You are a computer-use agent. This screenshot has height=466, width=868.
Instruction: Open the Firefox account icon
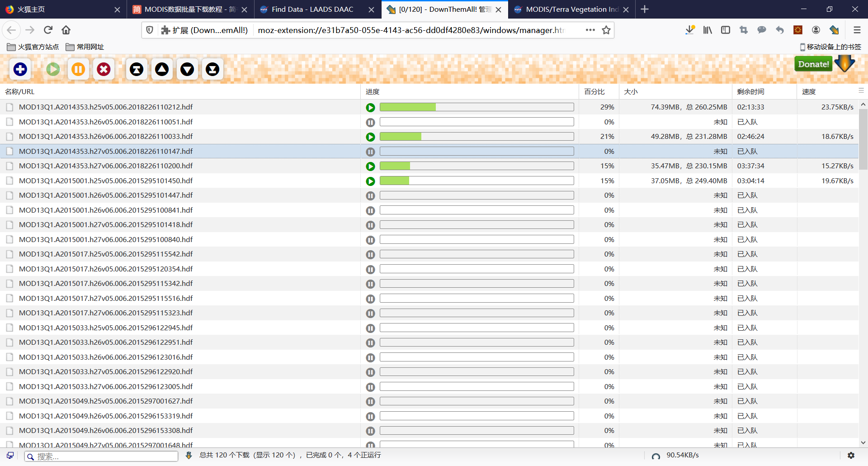816,30
